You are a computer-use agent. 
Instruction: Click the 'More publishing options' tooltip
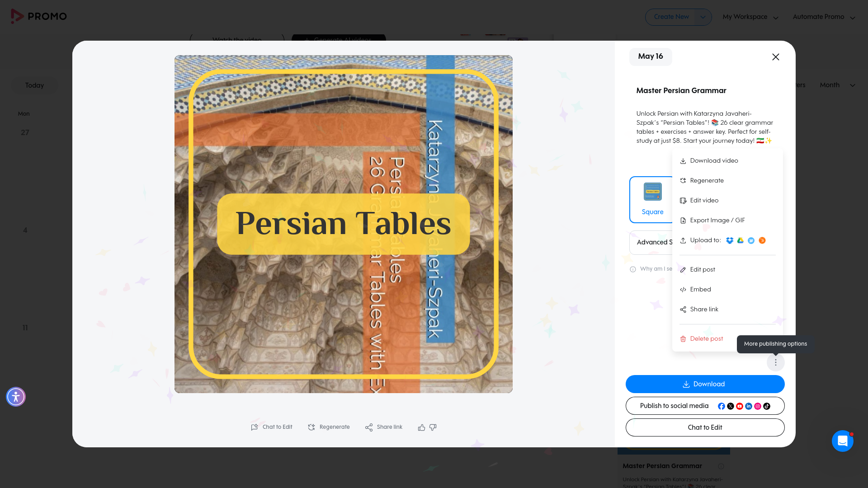pos(775,344)
